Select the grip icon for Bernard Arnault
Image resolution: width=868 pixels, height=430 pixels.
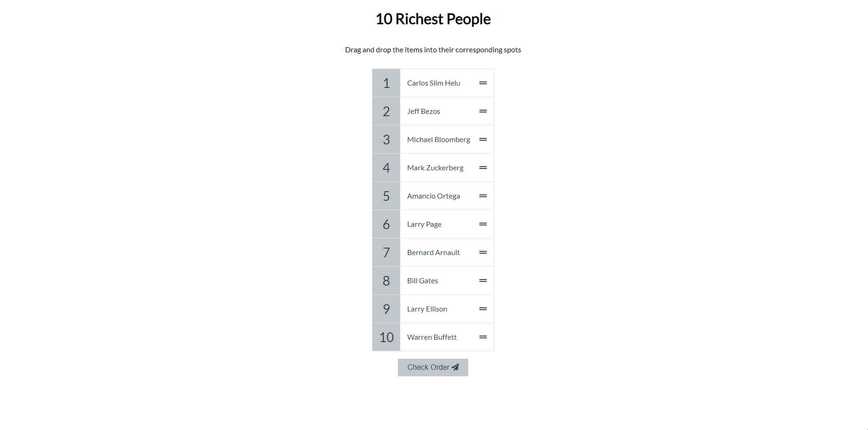tap(483, 253)
